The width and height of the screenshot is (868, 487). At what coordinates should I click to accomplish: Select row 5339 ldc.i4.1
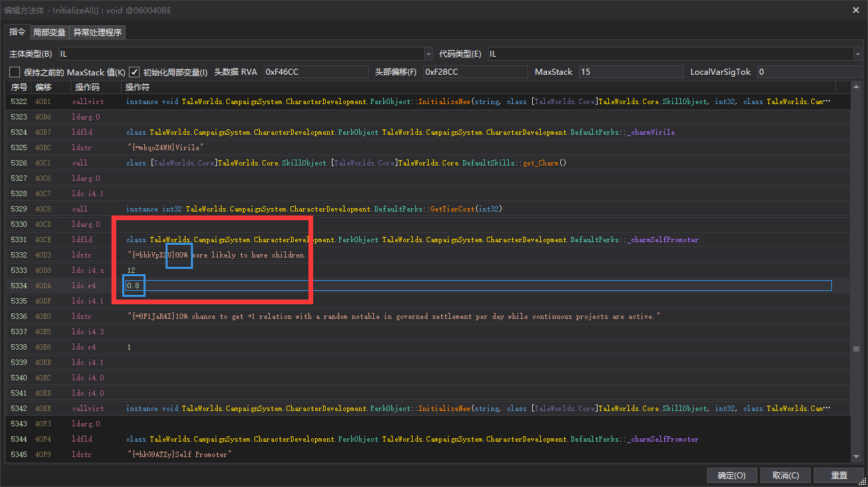[429, 362]
